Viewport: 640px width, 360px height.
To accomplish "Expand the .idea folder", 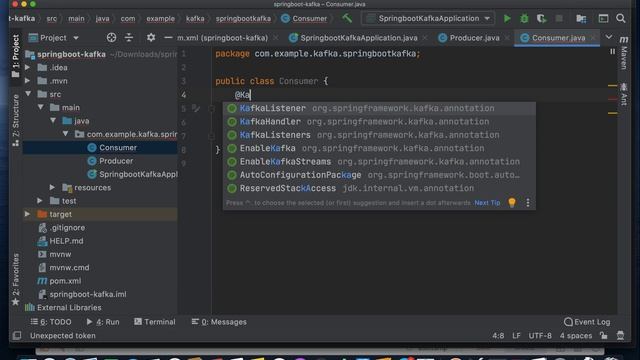I will pyautogui.click(x=27, y=67).
